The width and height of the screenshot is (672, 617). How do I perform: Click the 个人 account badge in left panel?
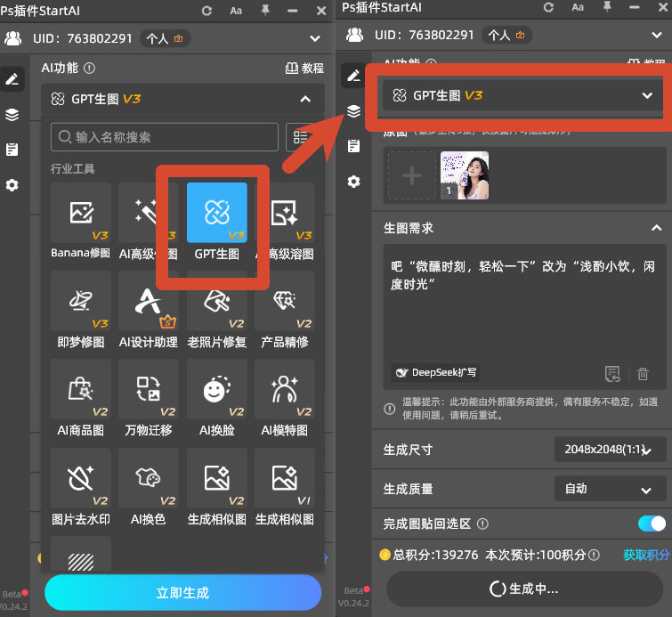coord(165,39)
